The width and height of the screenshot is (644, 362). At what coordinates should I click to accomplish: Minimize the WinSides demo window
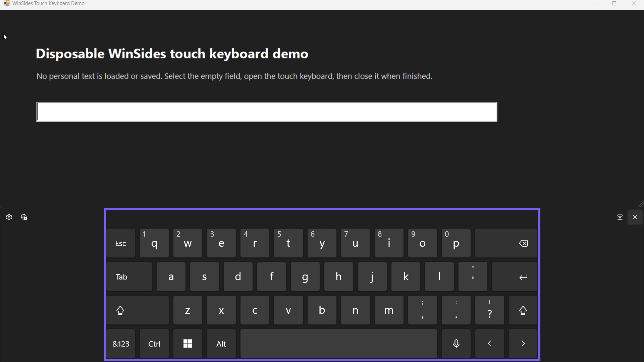[x=595, y=3]
